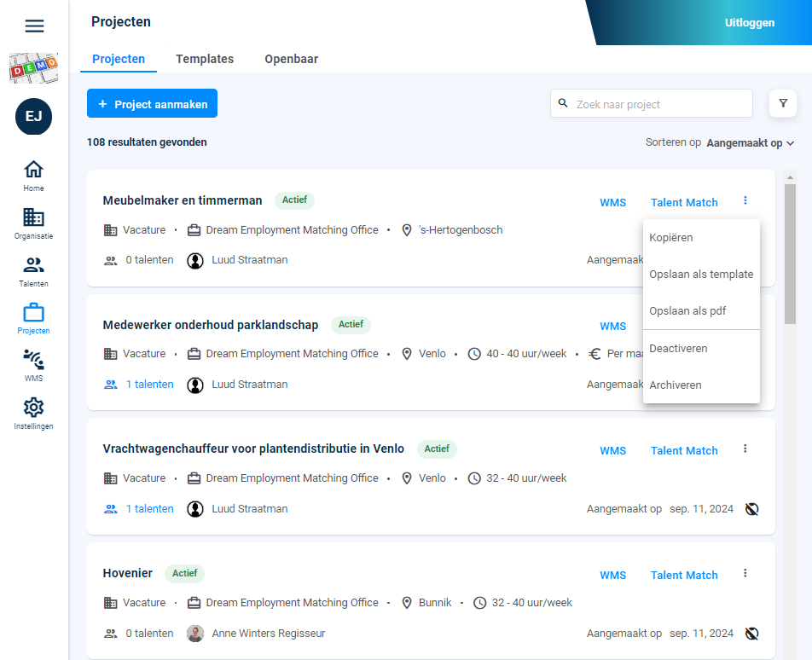Open the filter funnel button

[x=783, y=103]
